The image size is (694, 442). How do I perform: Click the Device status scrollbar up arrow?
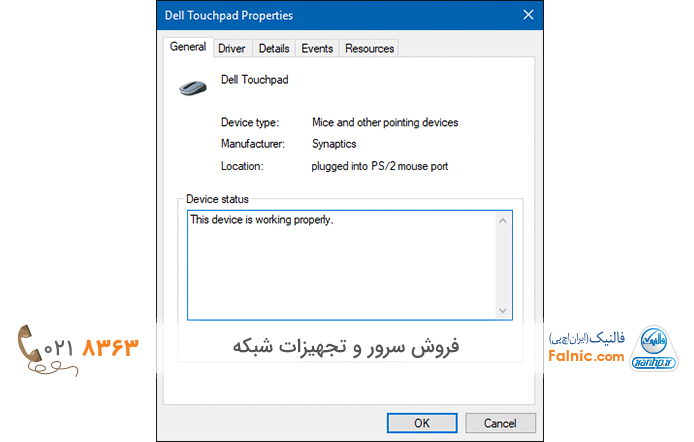tap(503, 221)
